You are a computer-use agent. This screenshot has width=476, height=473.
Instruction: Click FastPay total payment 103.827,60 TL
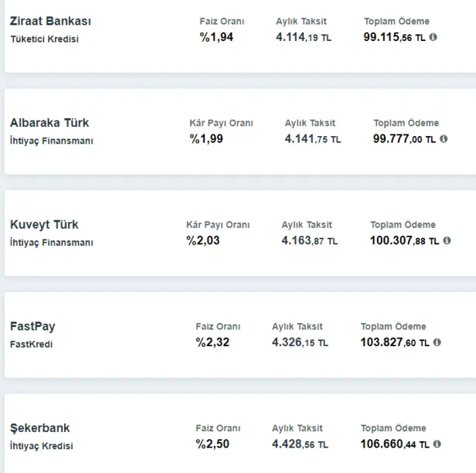(x=394, y=342)
